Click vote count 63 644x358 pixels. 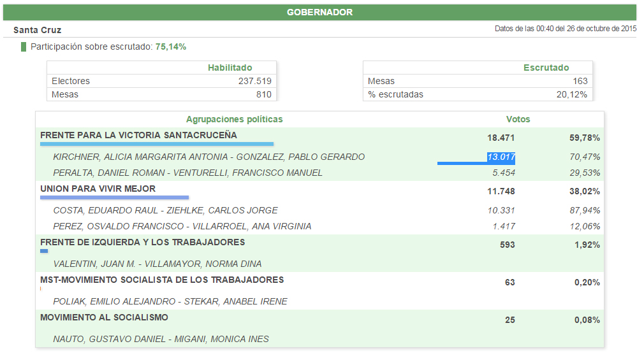(x=509, y=282)
